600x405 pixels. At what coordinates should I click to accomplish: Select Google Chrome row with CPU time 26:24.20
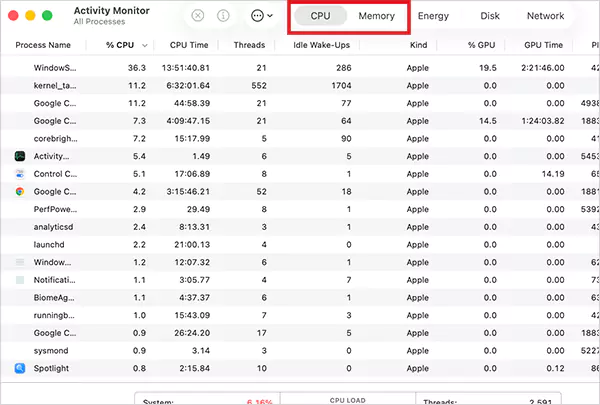(300, 333)
